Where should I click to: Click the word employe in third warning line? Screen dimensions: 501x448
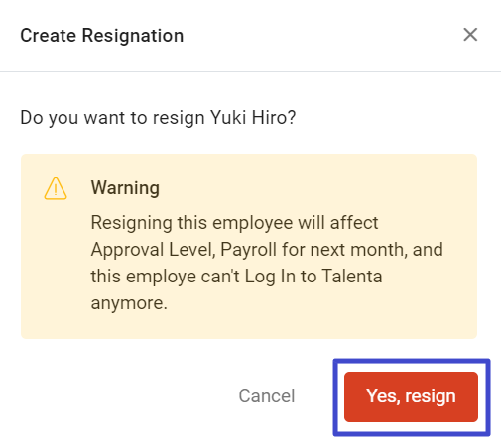tap(161, 277)
